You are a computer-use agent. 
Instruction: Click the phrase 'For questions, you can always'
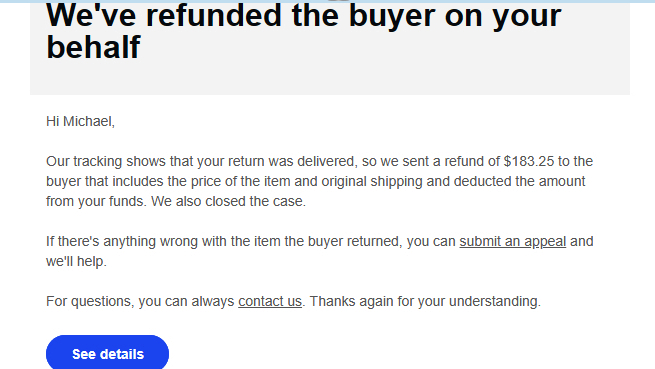coord(140,301)
